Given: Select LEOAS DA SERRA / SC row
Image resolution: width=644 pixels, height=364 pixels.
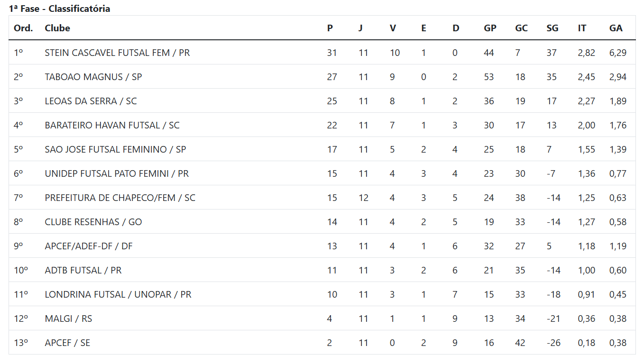Looking at the screenshot, I should pos(322,101).
